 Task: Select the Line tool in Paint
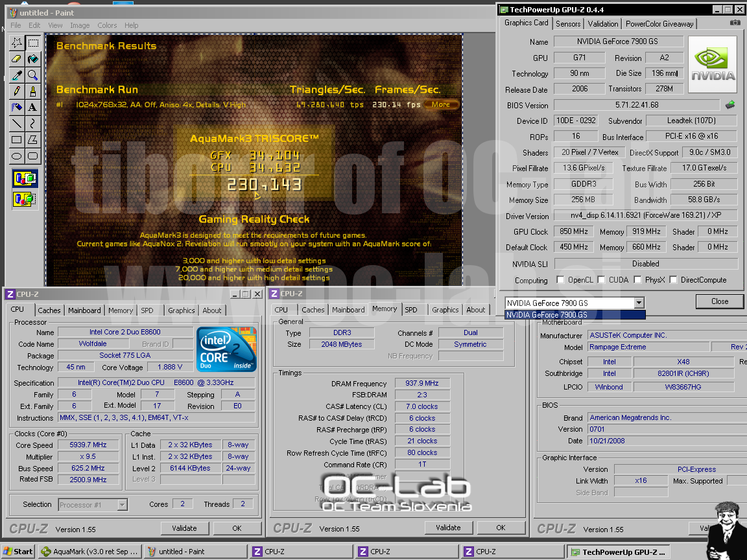coord(17,123)
